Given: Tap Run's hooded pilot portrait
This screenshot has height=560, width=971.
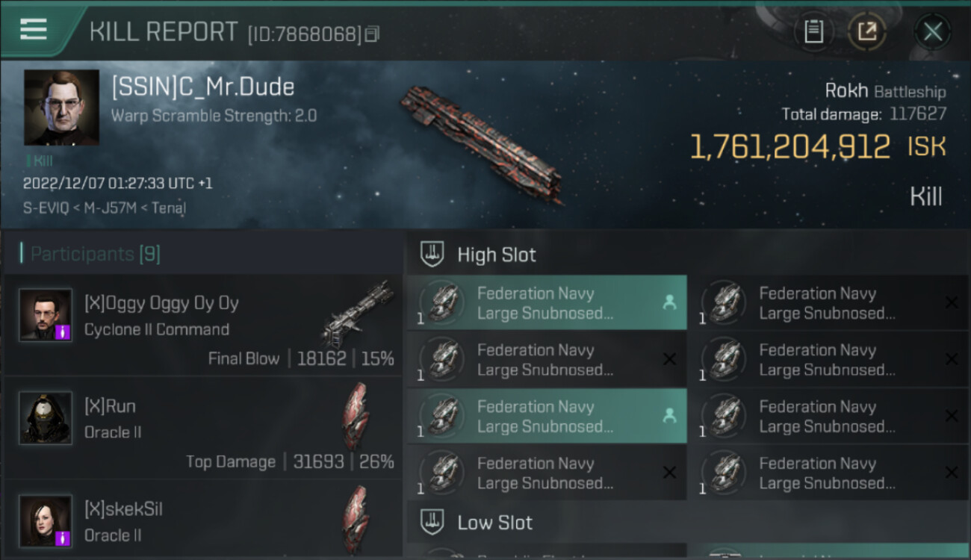Looking at the screenshot, I should tap(46, 418).
